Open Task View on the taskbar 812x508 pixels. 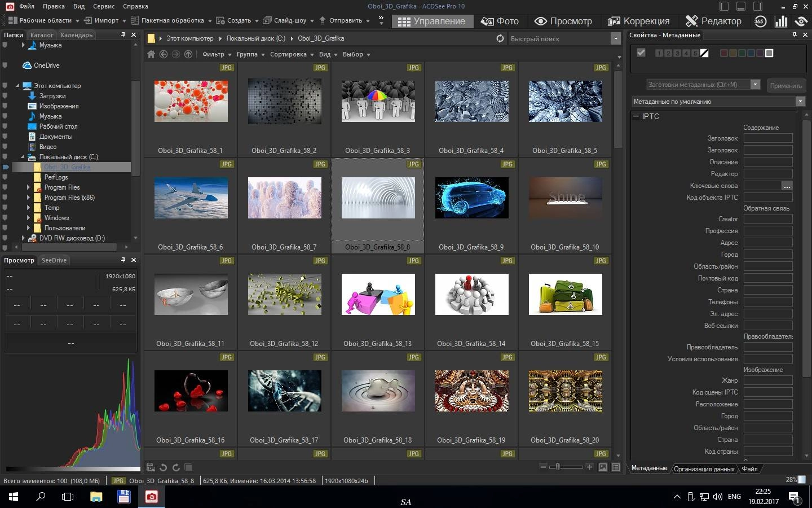(68, 497)
